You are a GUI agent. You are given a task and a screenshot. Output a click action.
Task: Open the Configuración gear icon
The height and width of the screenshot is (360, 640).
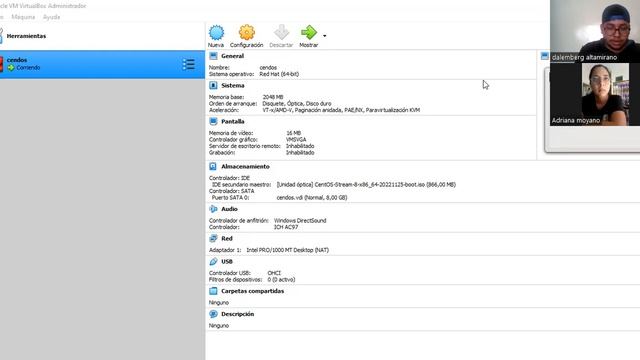[247, 33]
